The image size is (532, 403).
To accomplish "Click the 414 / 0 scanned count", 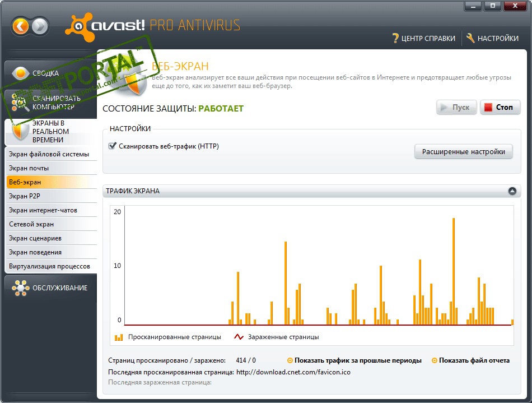I will click(x=246, y=360).
